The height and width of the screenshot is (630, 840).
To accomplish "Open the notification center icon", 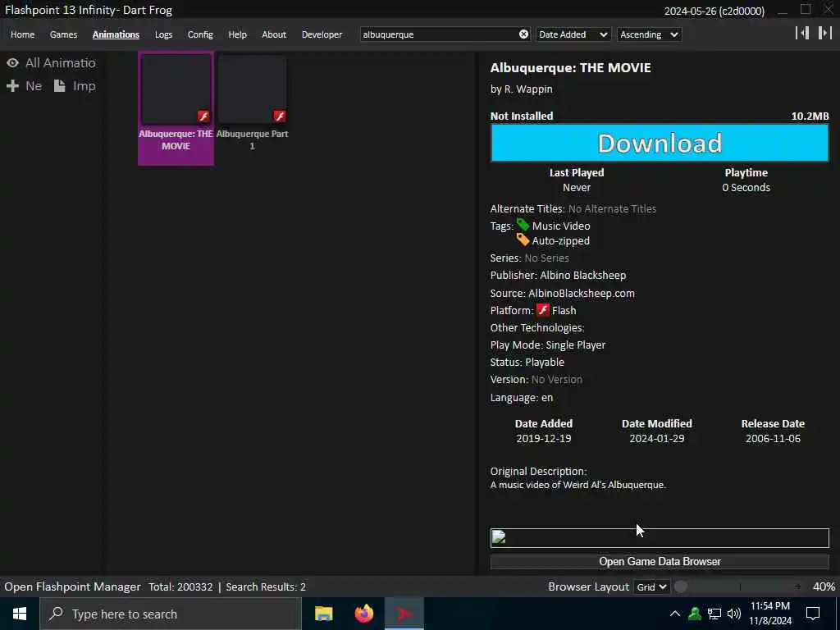I will click(813, 614).
